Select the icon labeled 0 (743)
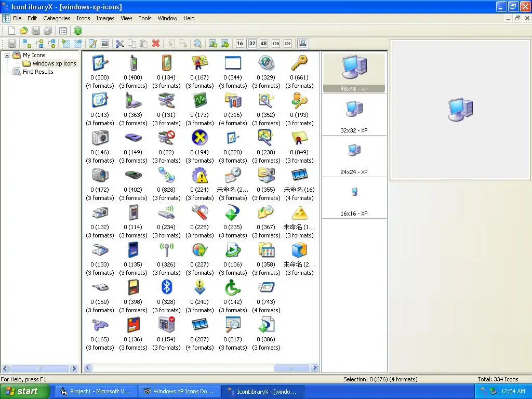Image resolution: width=532 pixels, height=399 pixels. (266, 296)
